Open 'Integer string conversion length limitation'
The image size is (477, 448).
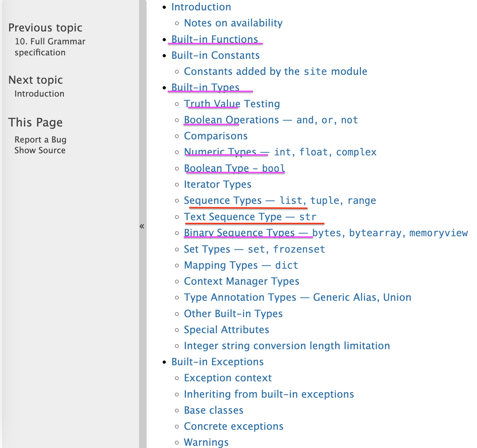287,346
